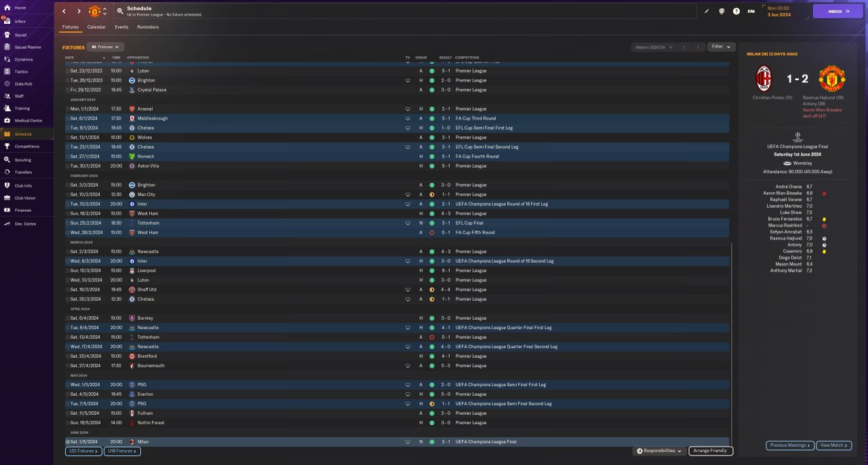This screenshot has width=868, height=465.
Task: Expand the Previous Meetings button
Action: (789, 445)
